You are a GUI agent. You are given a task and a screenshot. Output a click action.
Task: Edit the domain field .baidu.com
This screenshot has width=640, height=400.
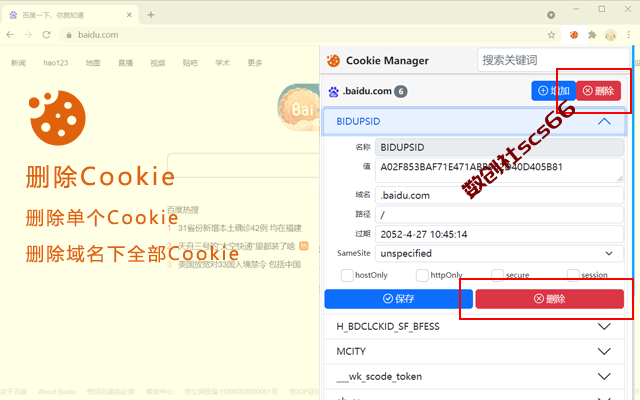pos(500,195)
